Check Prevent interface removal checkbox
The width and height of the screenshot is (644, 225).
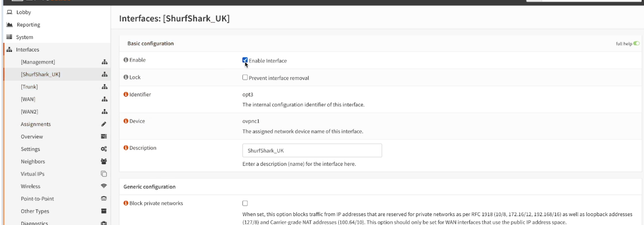(x=245, y=78)
